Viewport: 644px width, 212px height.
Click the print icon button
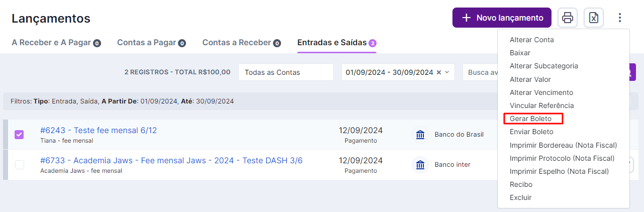point(568,18)
